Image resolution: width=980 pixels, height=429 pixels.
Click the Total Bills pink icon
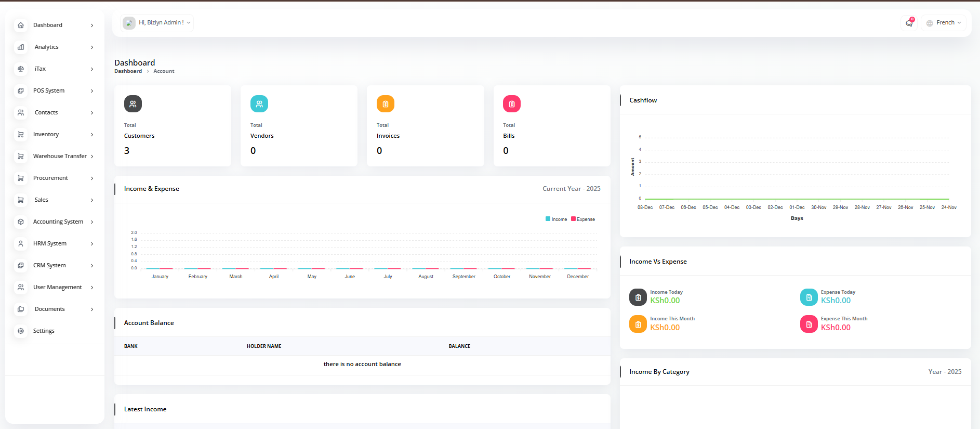[512, 104]
